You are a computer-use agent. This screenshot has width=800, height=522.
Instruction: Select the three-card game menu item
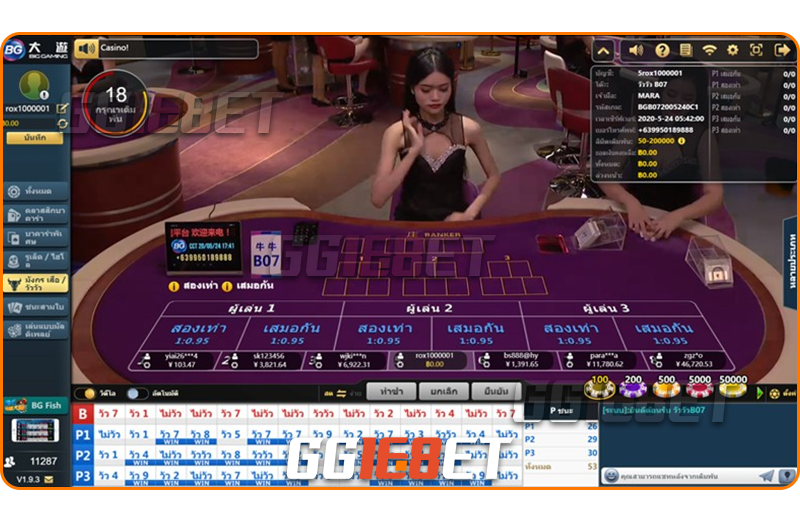click(x=36, y=307)
